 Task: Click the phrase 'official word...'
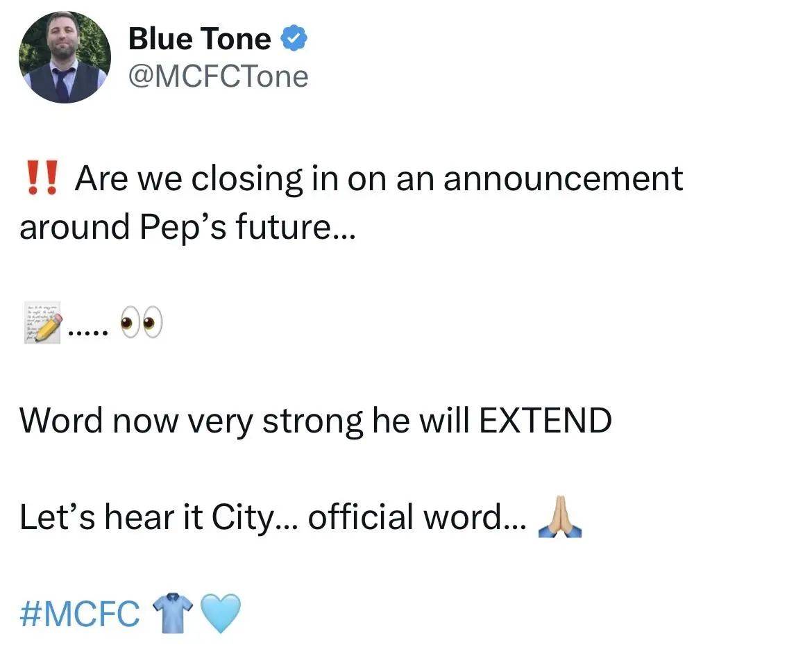(x=417, y=517)
